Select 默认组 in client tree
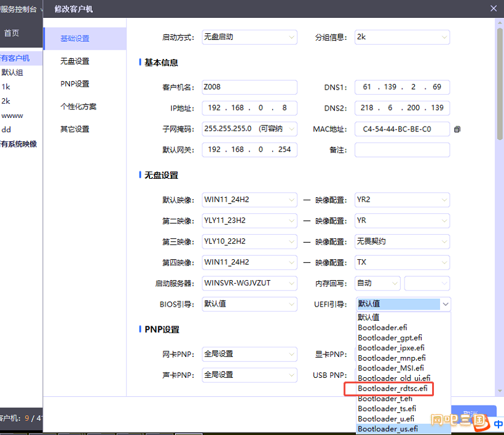Image resolution: width=504 pixels, height=435 pixels. pyautogui.click(x=12, y=72)
